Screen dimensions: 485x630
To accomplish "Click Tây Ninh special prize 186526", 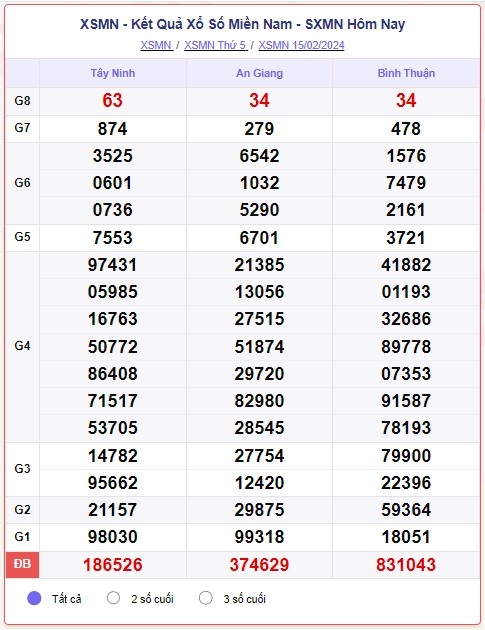I will (113, 565).
